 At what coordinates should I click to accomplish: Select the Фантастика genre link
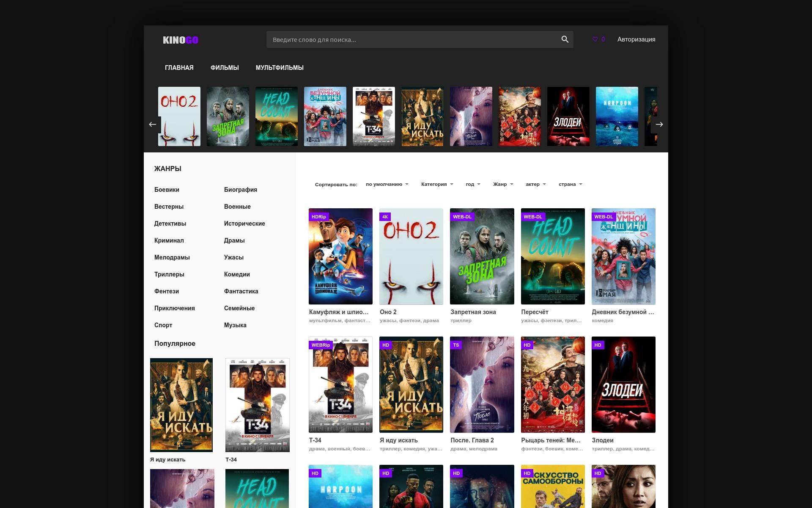coord(241,291)
